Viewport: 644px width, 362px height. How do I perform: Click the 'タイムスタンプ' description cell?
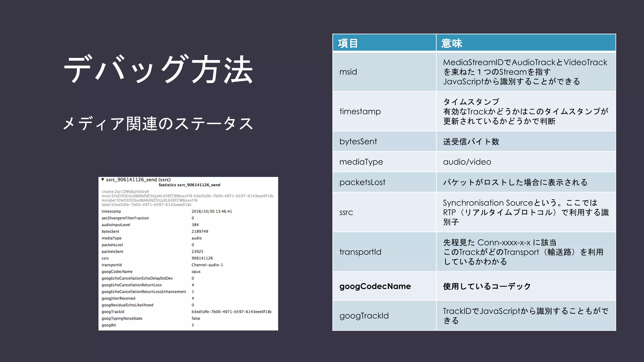tap(526, 111)
